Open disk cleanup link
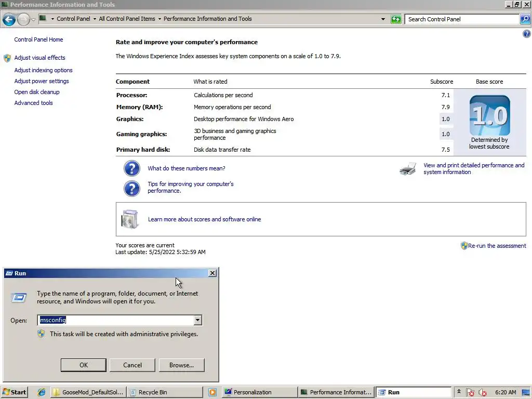 pos(37,92)
